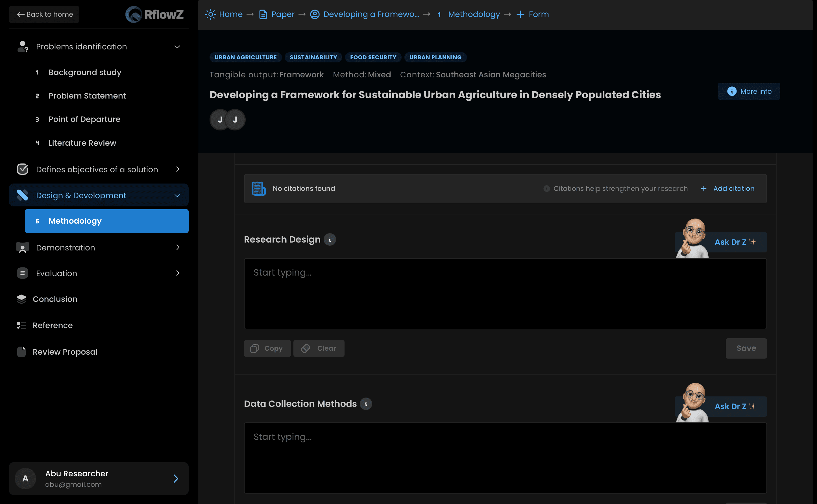Viewport: 817px width, 504px height.
Task: Click the citations document icon
Action: (x=258, y=188)
